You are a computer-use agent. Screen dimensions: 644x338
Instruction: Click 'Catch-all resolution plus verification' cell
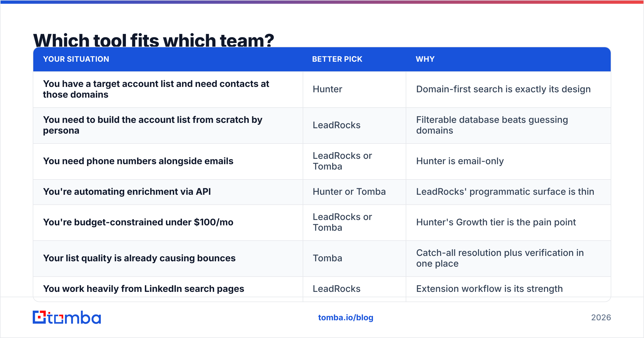click(x=500, y=258)
